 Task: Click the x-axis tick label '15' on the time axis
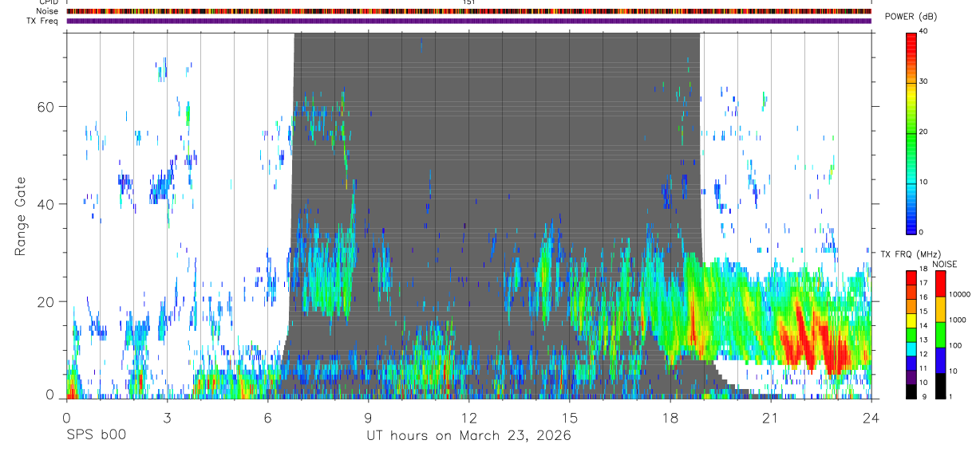[x=569, y=418]
